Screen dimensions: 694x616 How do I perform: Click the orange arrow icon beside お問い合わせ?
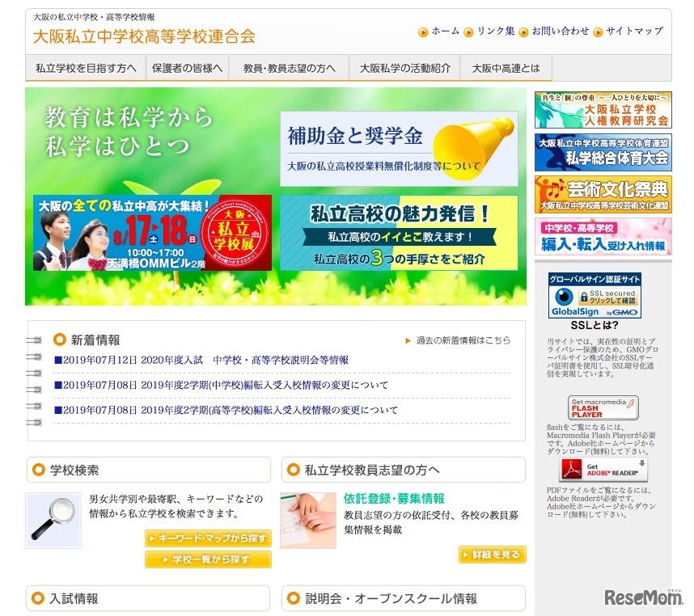(x=523, y=32)
